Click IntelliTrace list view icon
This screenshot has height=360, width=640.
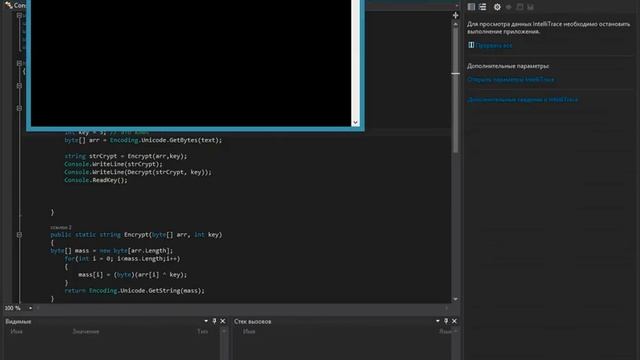point(483,7)
